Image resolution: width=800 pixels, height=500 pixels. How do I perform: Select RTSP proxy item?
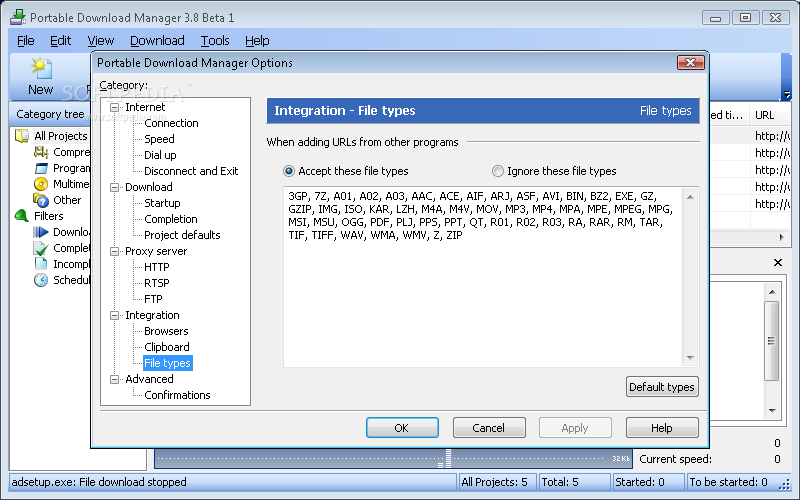click(x=157, y=283)
